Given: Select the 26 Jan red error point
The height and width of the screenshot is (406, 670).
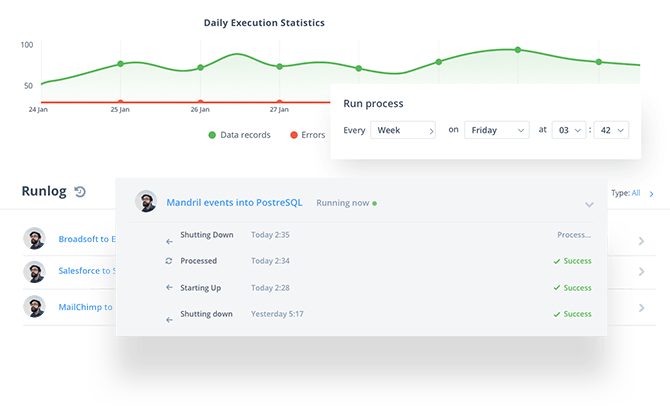Looking at the screenshot, I should coord(200,102).
